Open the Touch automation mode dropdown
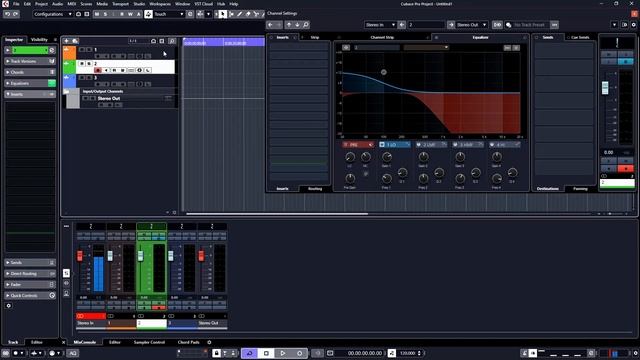This screenshot has width=640, height=360. tap(169, 14)
